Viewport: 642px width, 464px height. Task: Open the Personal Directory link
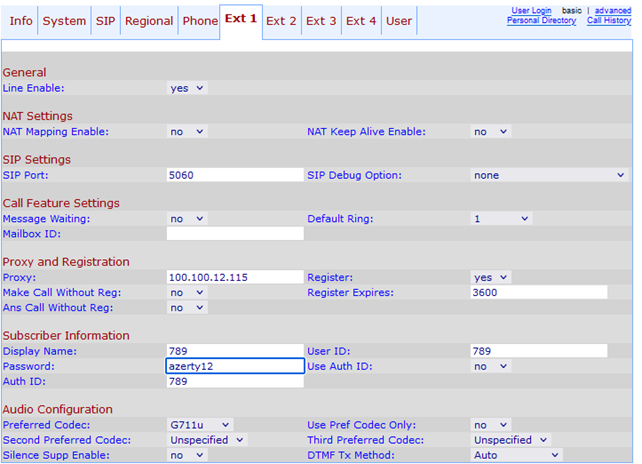coord(541,20)
